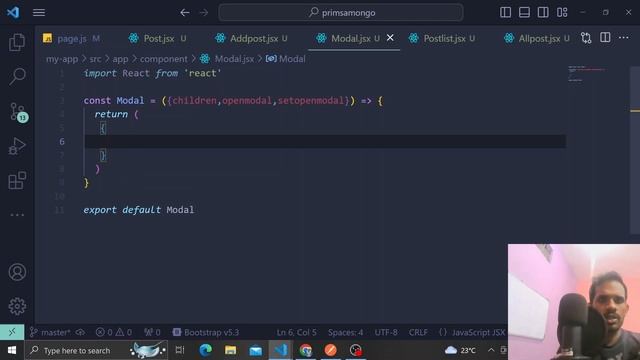640x360 pixels.
Task: Open More Actions ellipsis in editor toolbar
Action: [x=624, y=38]
